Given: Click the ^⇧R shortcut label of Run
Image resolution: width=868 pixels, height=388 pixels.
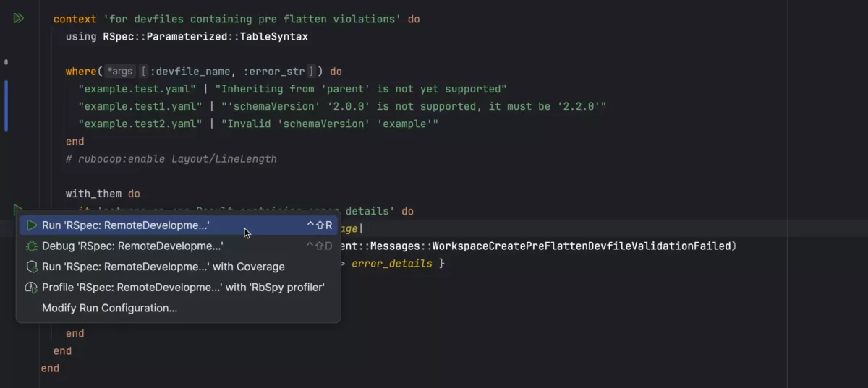Looking at the screenshot, I should click(x=319, y=225).
